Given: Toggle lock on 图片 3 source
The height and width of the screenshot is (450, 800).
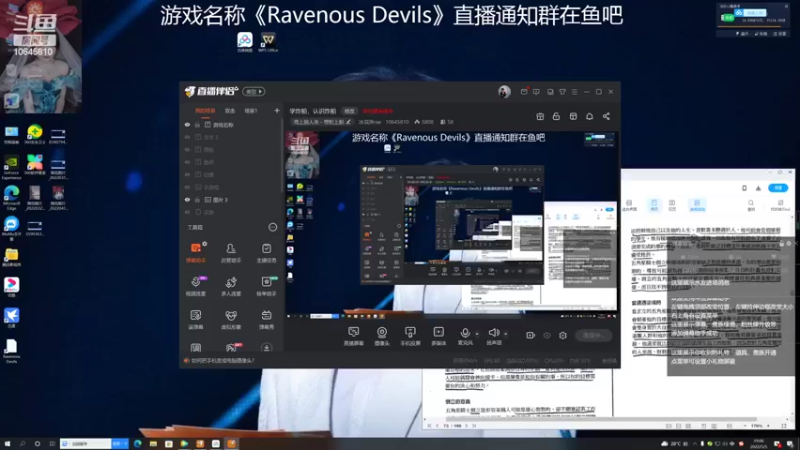Looking at the screenshot, I should click(x=197, y=199).
